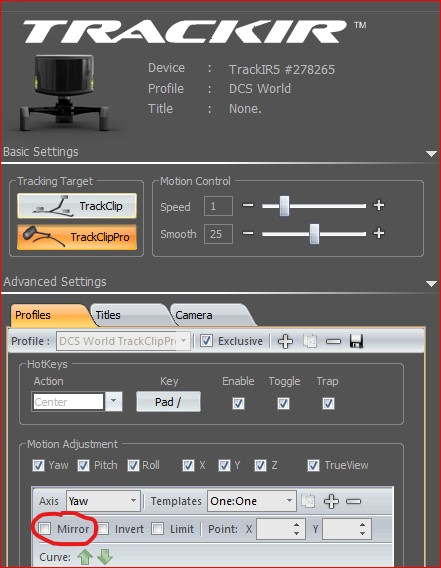Image resolution: width=441 pixels, height=568 pixels.
Task: Uncheck the X axis checkbox
Action: 188,465
